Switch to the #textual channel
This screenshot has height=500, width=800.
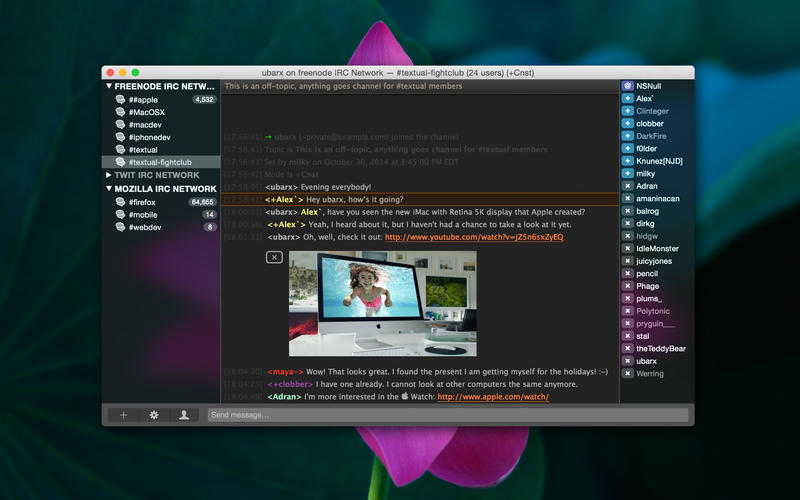tap(143, 149)
